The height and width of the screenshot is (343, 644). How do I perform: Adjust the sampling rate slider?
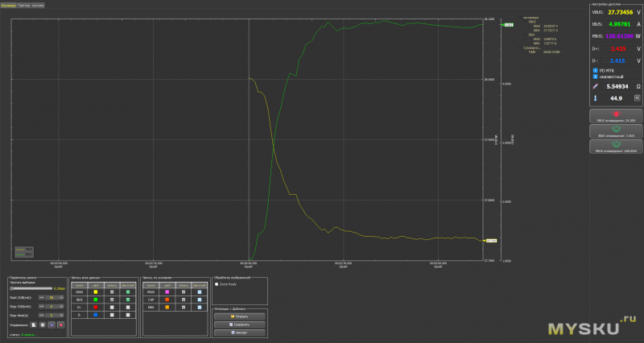(x=31, y=288)
